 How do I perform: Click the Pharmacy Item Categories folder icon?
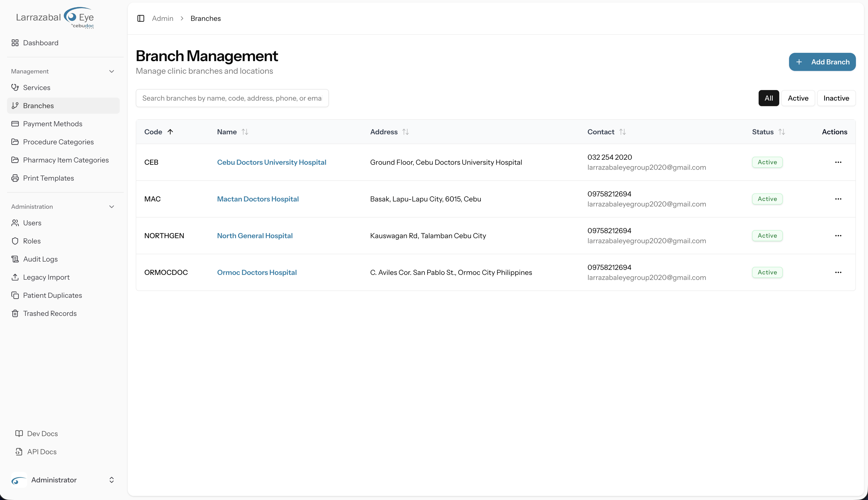point(15,160)
